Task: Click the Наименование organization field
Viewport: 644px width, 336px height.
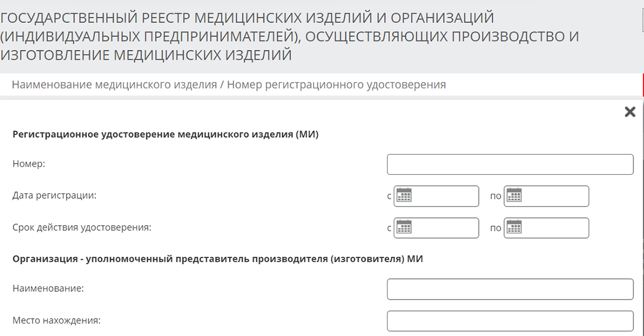Action: click(x=510, y=288)
